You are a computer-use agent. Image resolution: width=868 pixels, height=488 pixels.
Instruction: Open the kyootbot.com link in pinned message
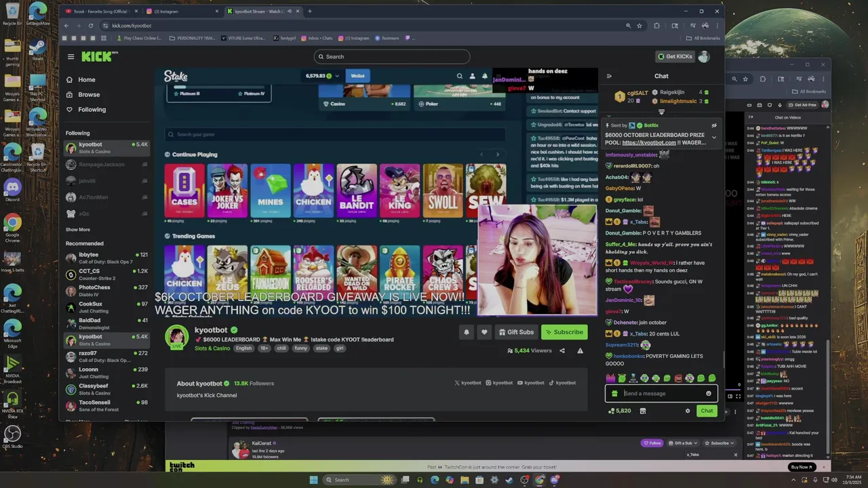tap(649, 143)
